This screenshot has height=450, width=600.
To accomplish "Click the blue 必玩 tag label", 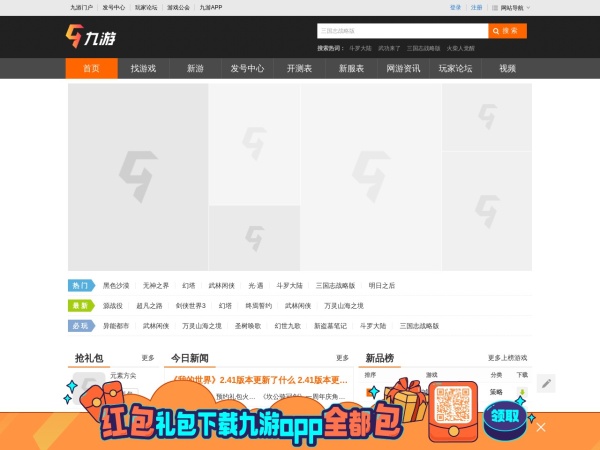I will (79, 325).
